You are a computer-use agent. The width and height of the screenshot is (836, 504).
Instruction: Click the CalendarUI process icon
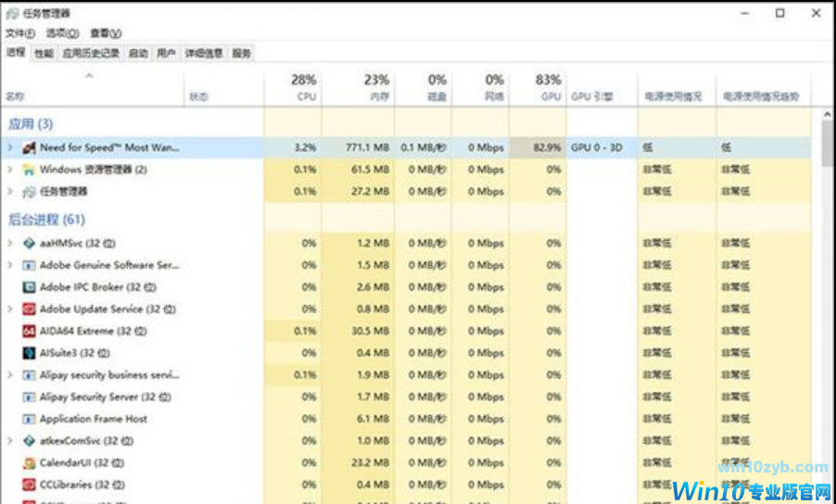click(29, 463)
